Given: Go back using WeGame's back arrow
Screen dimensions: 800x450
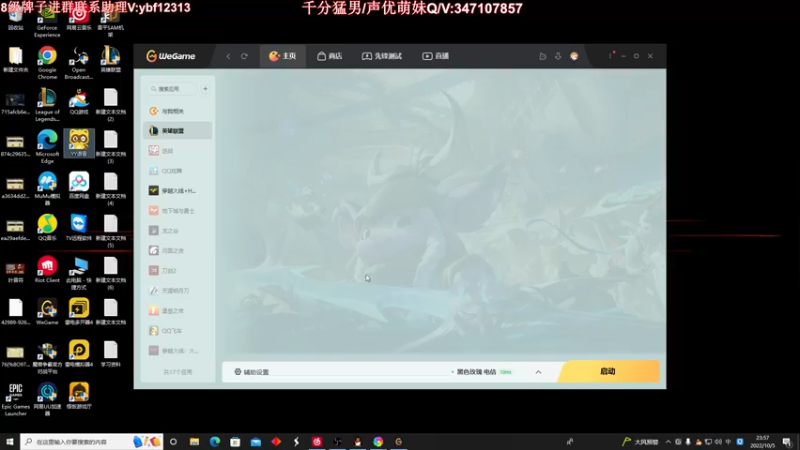Looking at the screenshot, I should point(228,56).
